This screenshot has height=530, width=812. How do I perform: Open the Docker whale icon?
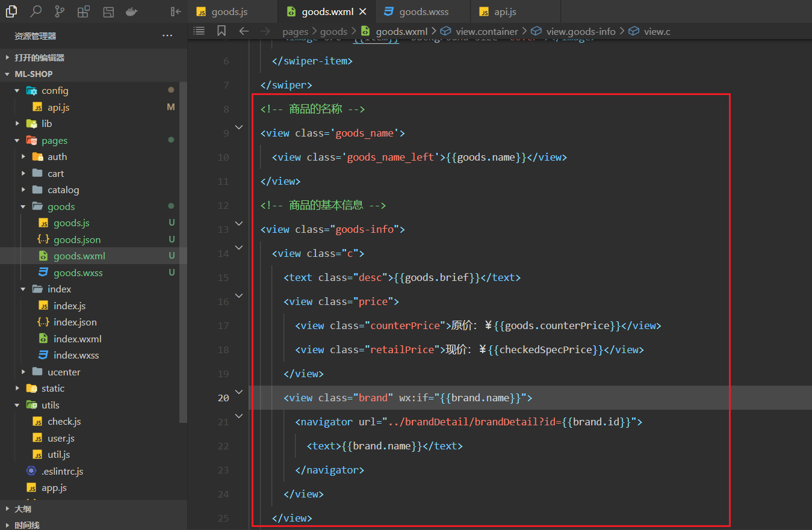132,11
